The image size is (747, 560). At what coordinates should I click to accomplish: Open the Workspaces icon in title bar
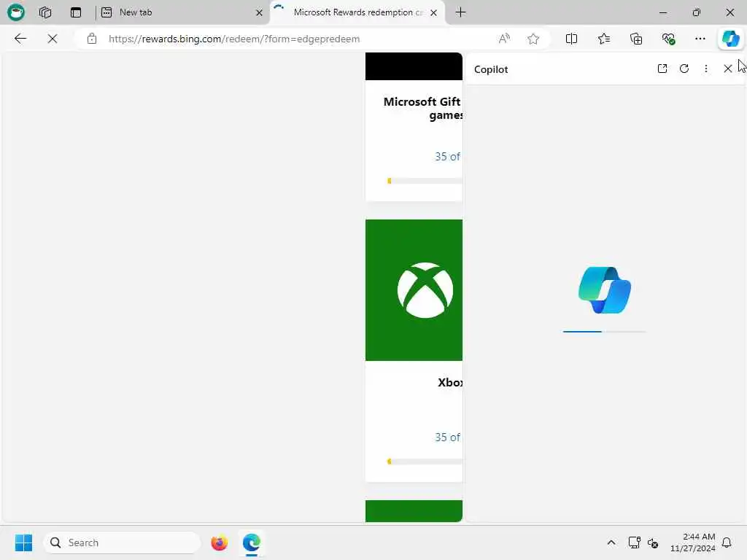(x=45, y=12)
